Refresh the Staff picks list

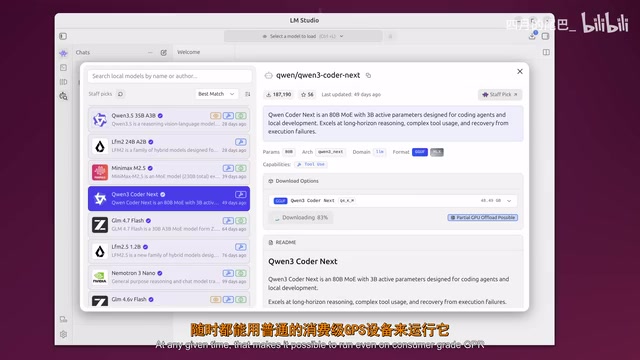pyautogui.click(x=120, y=94)
